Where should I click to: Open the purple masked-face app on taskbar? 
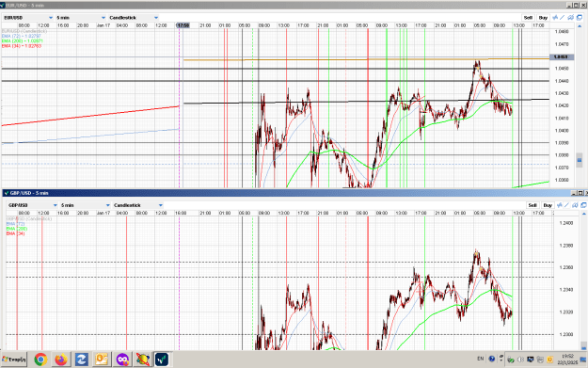tap(122, 360)
